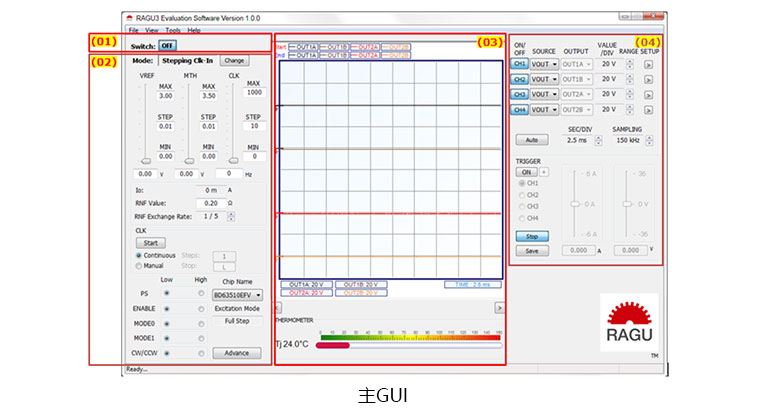Click the Change mode button

coord(234,61)
